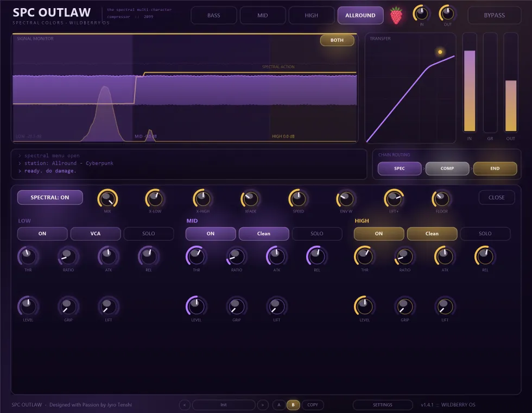532x413 pixels.
Task: Click the MID band RATIO knob
Action: [x=237, y=256]
